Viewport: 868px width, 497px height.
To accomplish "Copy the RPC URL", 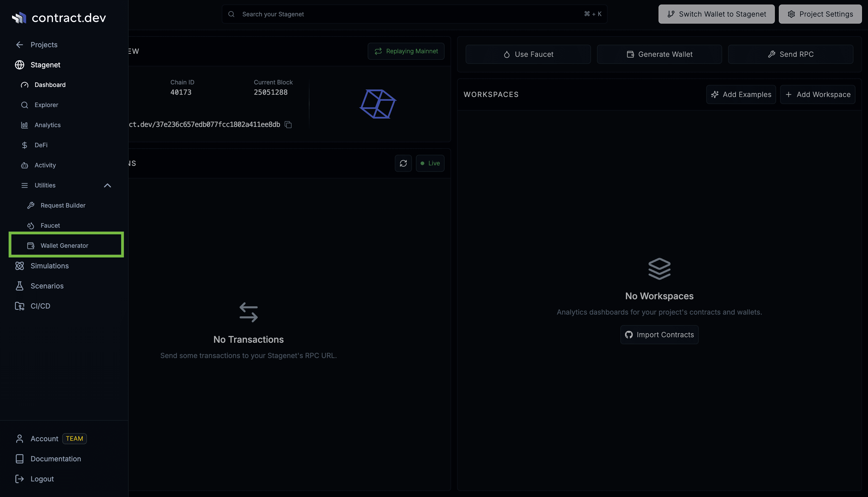I will pyautogui.click(x=288, y=125).
